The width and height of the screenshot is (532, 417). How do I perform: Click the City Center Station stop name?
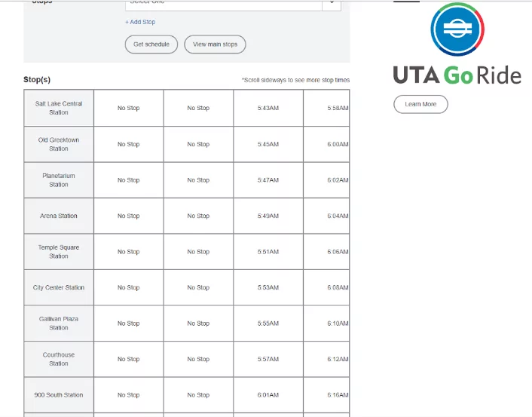point(59,287)
